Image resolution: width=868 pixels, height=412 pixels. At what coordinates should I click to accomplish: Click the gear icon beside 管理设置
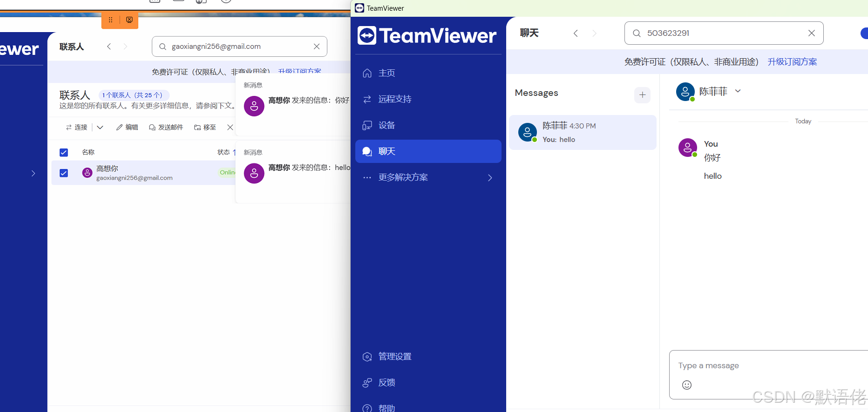tap(367, 357)
